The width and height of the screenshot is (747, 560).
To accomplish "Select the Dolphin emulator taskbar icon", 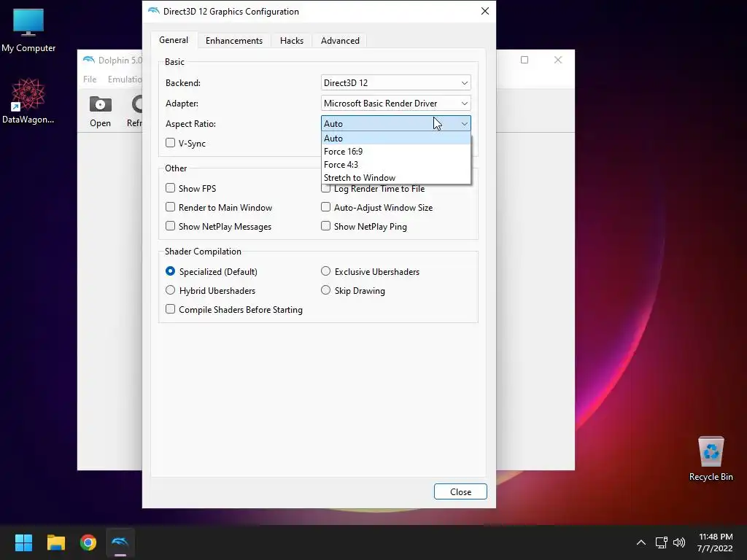I will [x=120, y=542].
